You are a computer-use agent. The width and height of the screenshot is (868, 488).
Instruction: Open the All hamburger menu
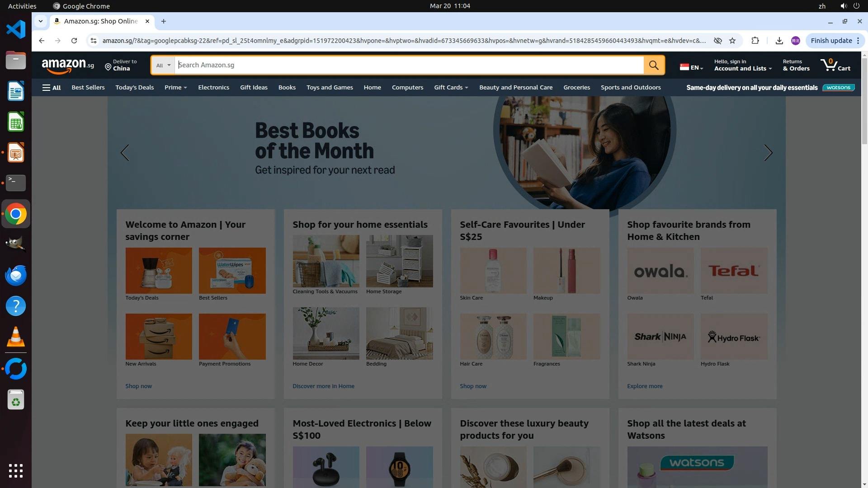point(52,88)
